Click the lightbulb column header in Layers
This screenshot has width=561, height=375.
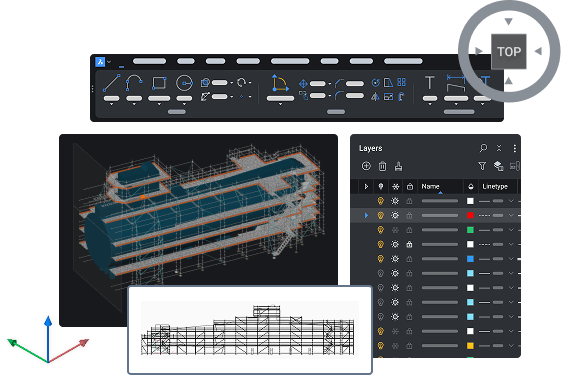click(x=381, y=186)
